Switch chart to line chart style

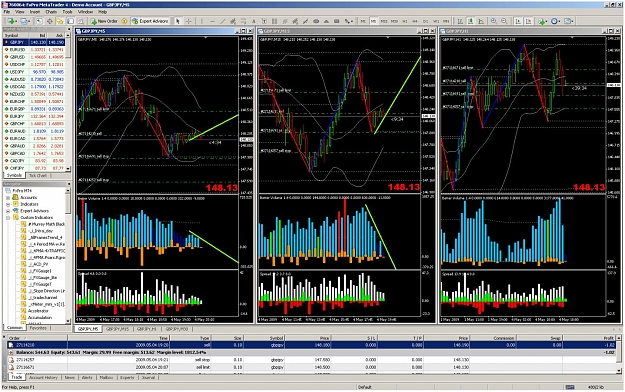tap(481, 21)
